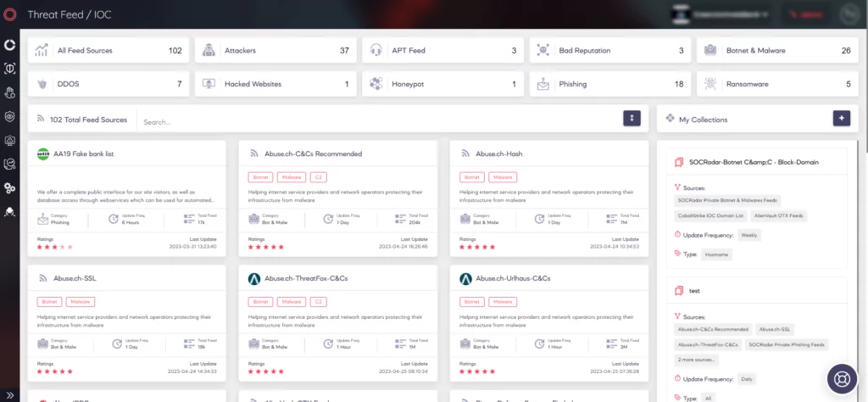Click the My Collections heading icon
Viewport: 868px width, 402px height.
[x=670, y=119]
